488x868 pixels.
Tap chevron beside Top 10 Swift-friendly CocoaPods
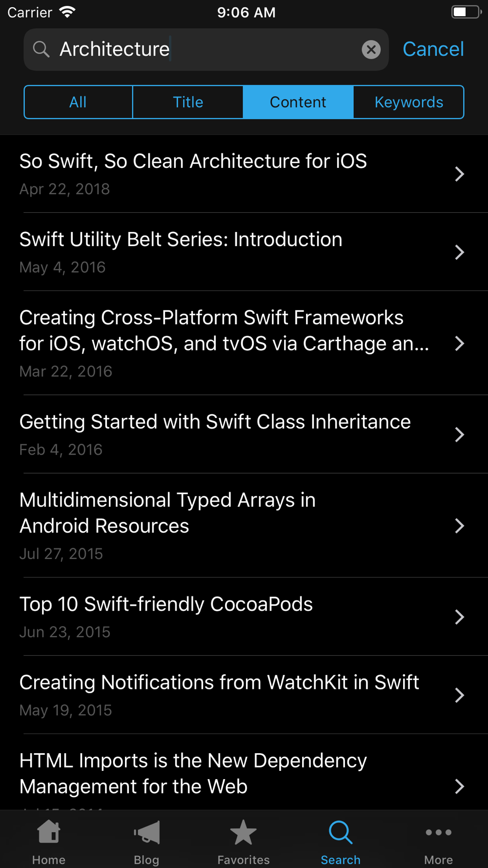click(x=459, y=617)
